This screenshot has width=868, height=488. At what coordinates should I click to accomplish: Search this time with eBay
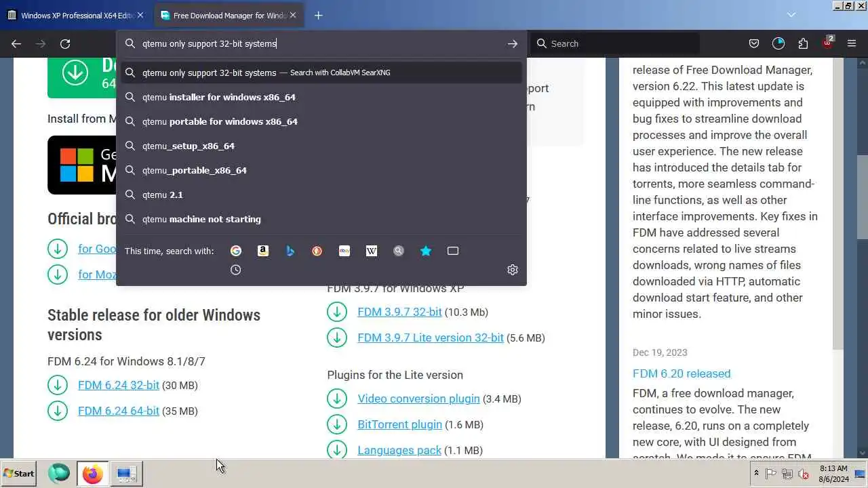pyautogui.click(x=344, y=251)
